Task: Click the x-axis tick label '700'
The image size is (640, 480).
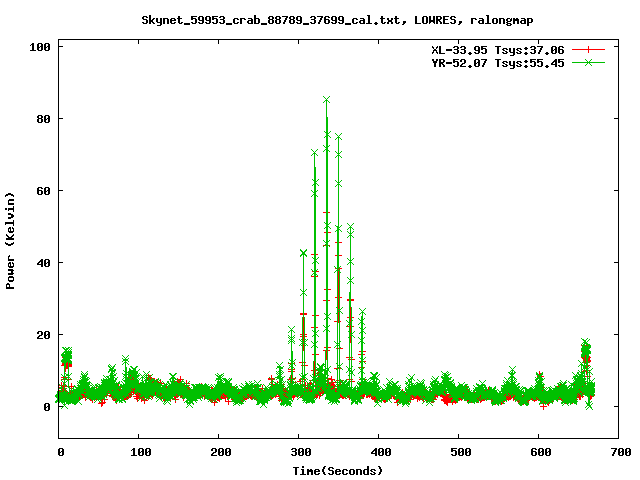Action: (x=620, y=452)
